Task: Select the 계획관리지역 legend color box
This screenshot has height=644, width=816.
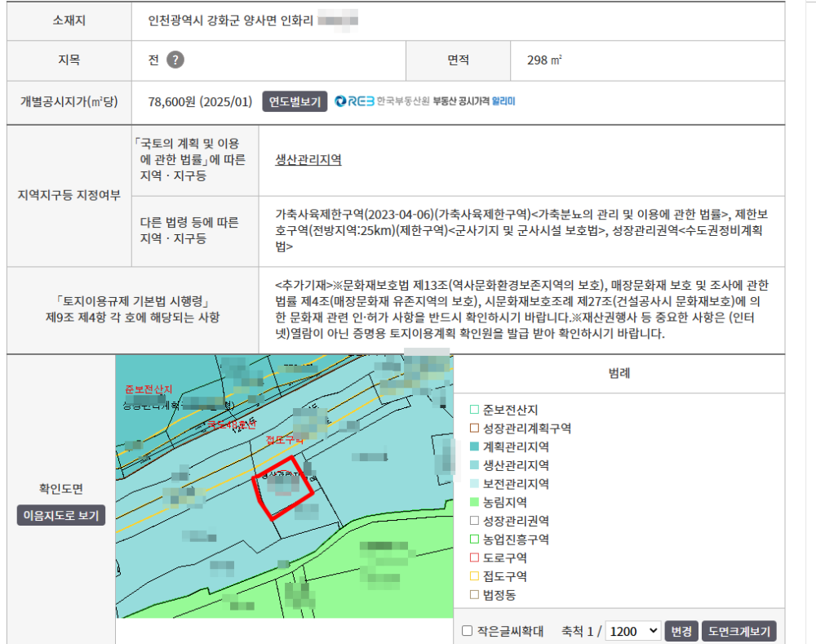Action: click(x=473, y=447)
